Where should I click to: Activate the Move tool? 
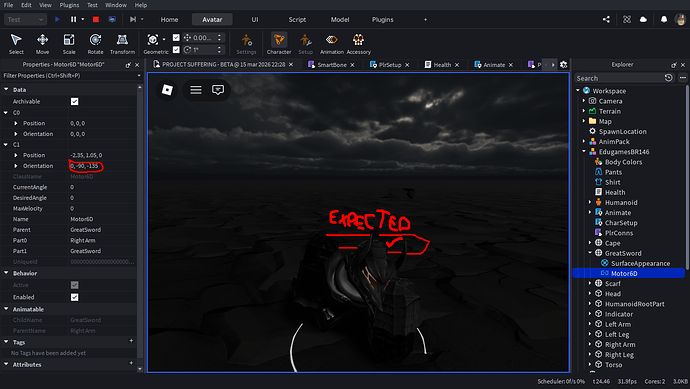(42, 44)
